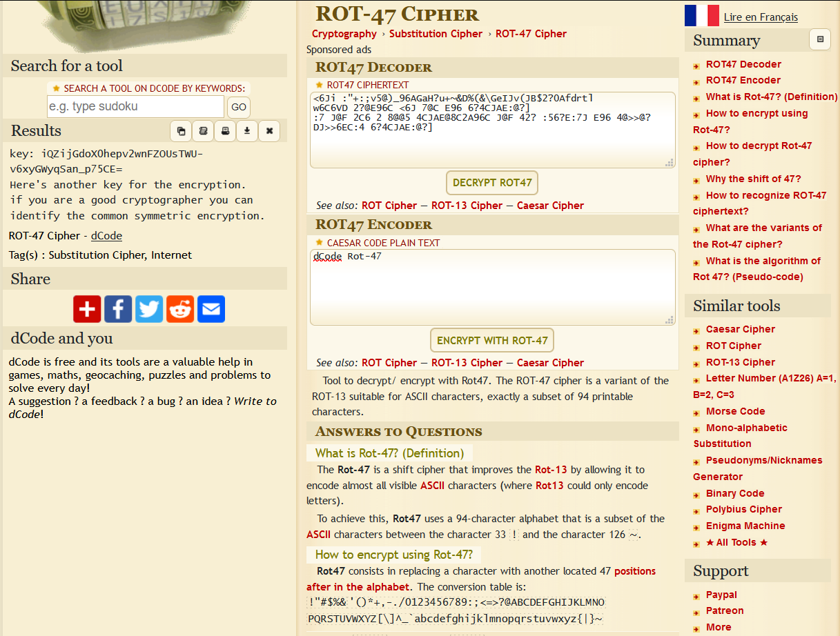Open Binary Code tool link
This screenshot has height=636, width=840.
click(735, 493)
